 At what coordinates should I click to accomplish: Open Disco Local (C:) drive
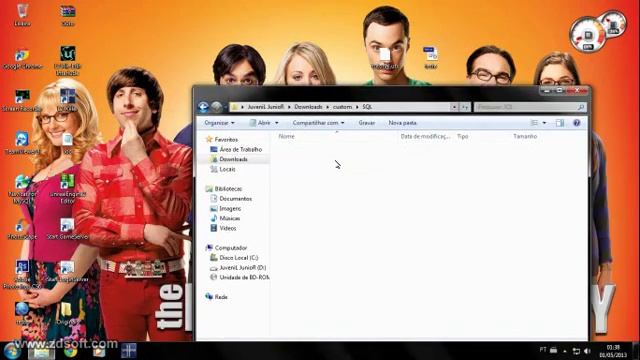coord(238,258)
